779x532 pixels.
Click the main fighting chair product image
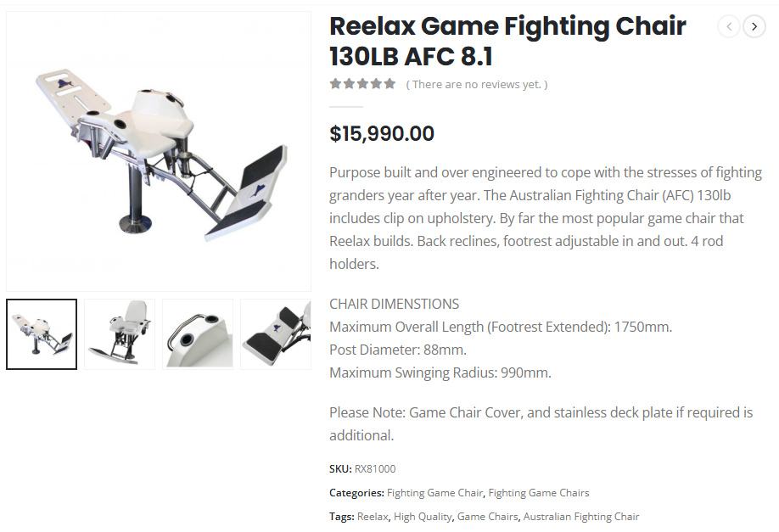coord(159,151)
